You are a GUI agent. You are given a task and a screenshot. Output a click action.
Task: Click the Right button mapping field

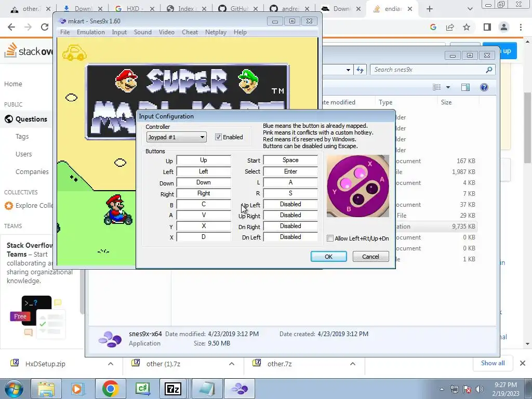point(204,193)
